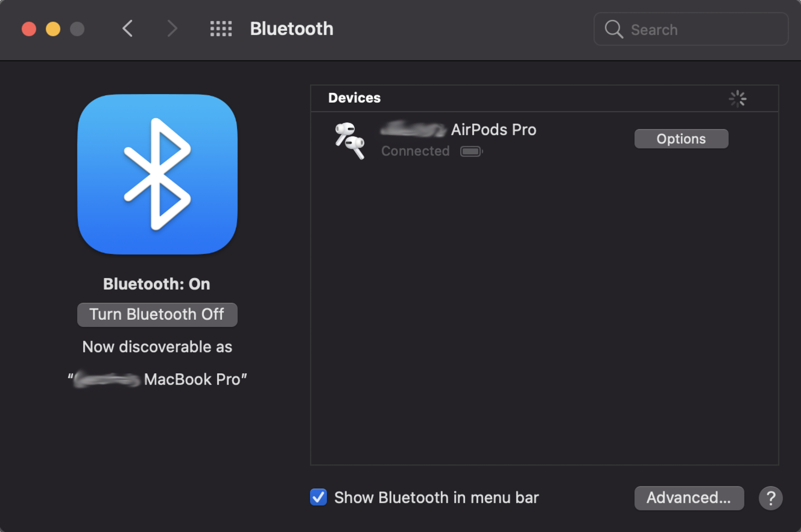Close the window with red button
The image size is (801, 532).
[x=29, y=29]
